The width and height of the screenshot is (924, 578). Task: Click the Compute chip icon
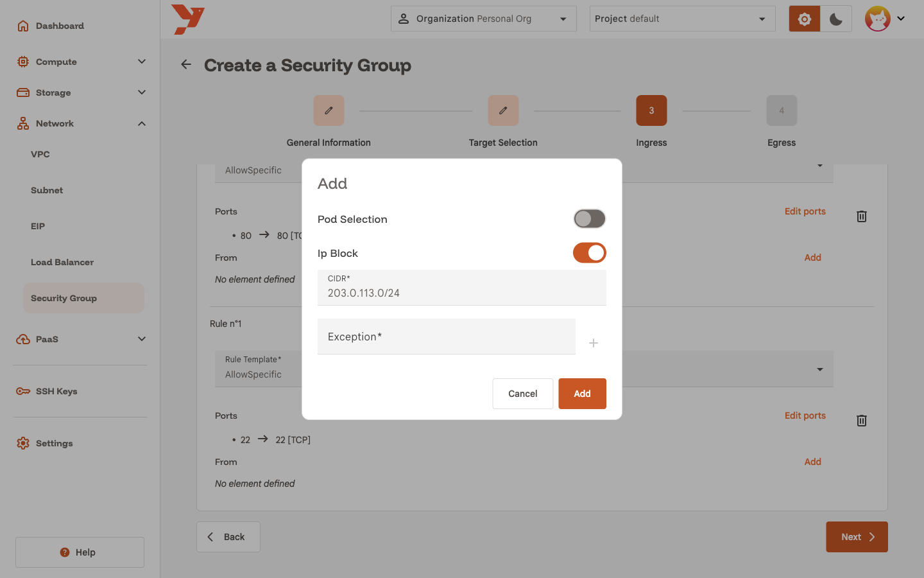[x=23, y=62]
